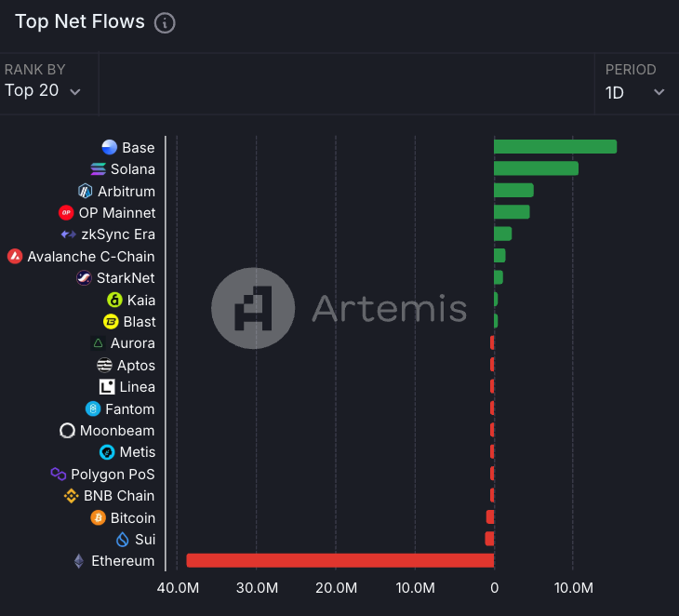The width and height of the screenshot is (679, 616).
Task: Click the Bitcoin orange logo icon
Action: 98,517
